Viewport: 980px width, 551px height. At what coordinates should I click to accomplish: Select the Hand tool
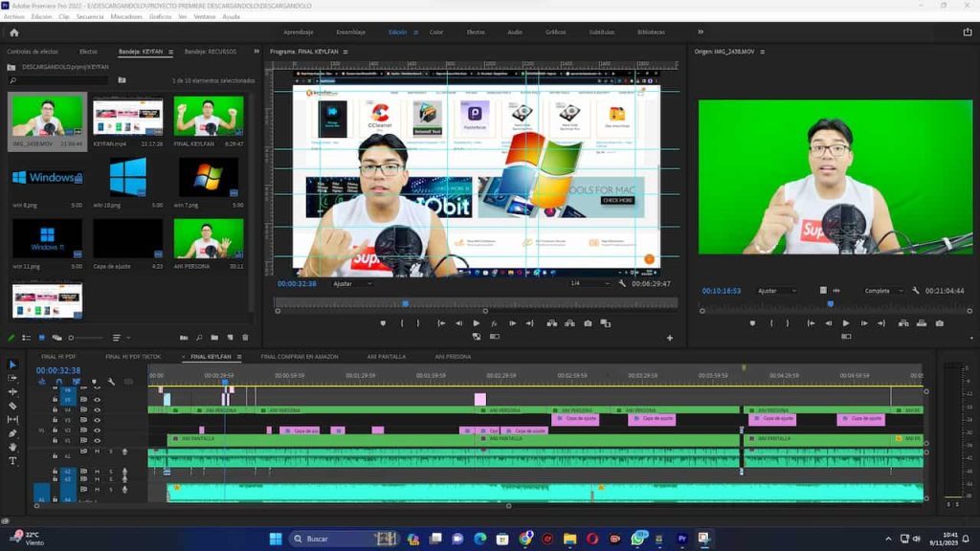(12, 447)
